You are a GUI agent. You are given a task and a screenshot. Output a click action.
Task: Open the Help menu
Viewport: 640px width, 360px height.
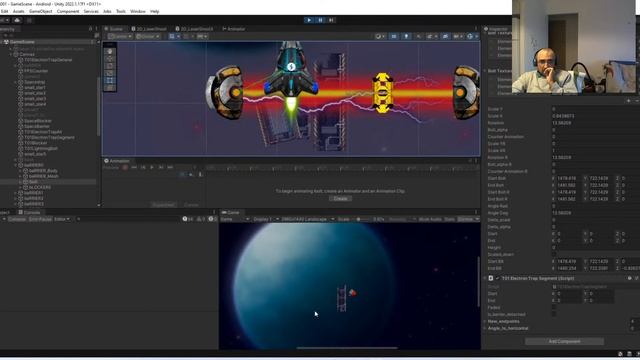pyautogui.click(x=155, y=11)
